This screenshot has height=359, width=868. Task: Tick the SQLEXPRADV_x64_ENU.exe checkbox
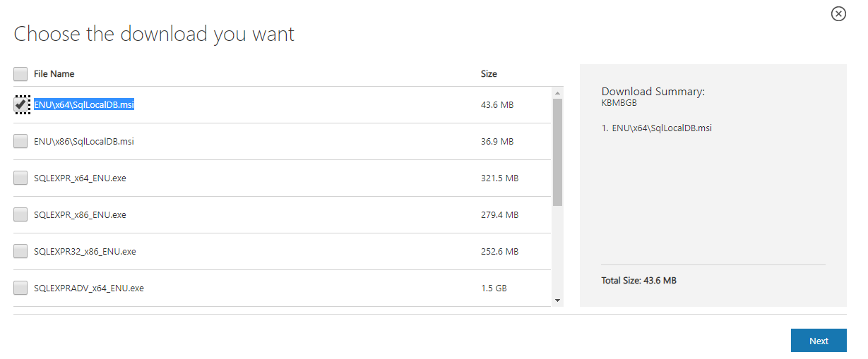(x=20, y=288)
